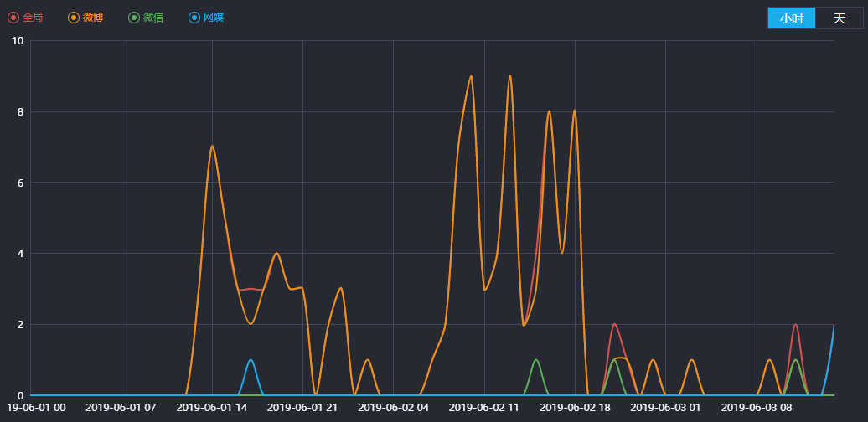Click y-axis value 8
Viewport: 868px width, 422px height.
pos(20,111)
